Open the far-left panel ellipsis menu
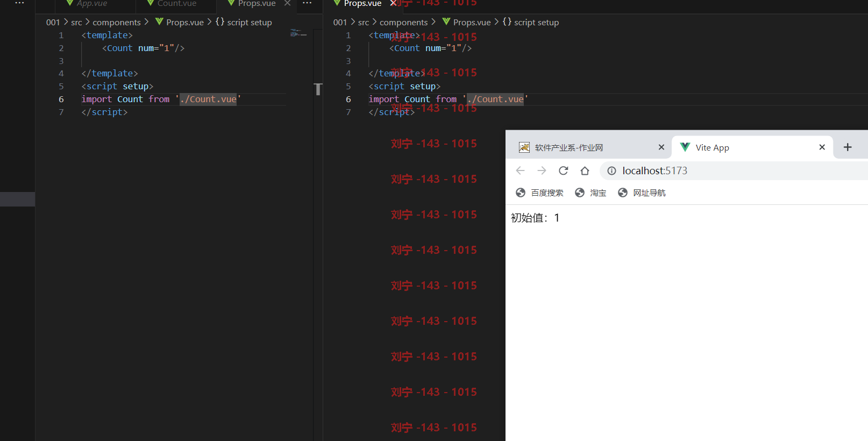The height and width of the screenshot is (441, 868). click(19, 3)
